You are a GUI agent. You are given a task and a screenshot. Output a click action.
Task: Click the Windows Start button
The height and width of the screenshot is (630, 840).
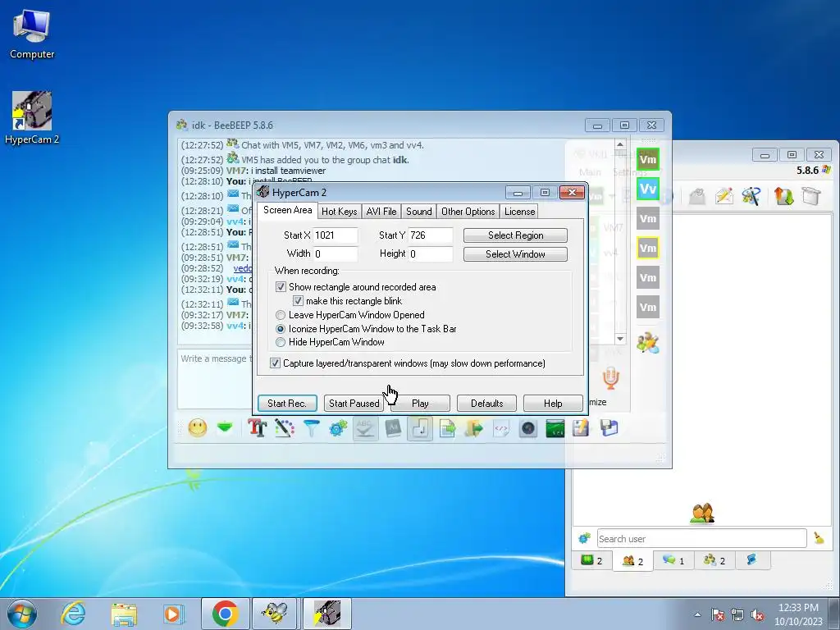coord(22,614)
